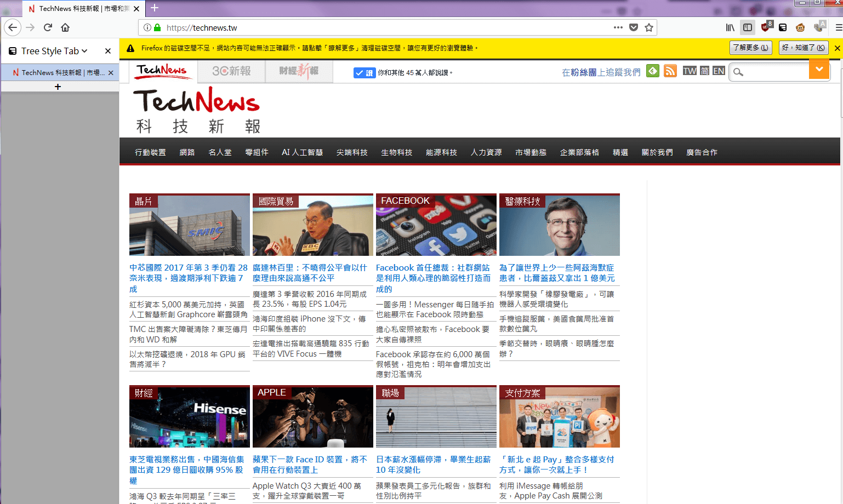This screenshot has height=504, width=843.
Task: Switch site language to EN
Action: pyautogui.click(x=719, y=71)
